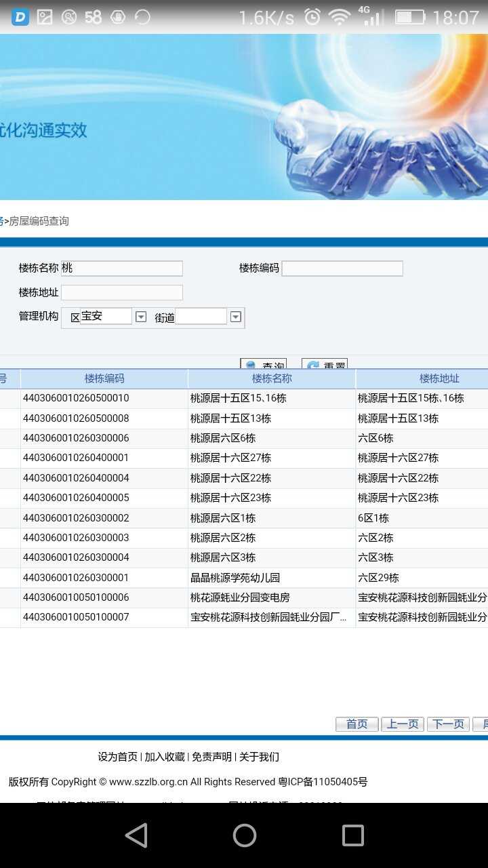Go to 上一页 previous page
Image resolution: width=488 pixels, height=868 pixels.
point(403,724)
